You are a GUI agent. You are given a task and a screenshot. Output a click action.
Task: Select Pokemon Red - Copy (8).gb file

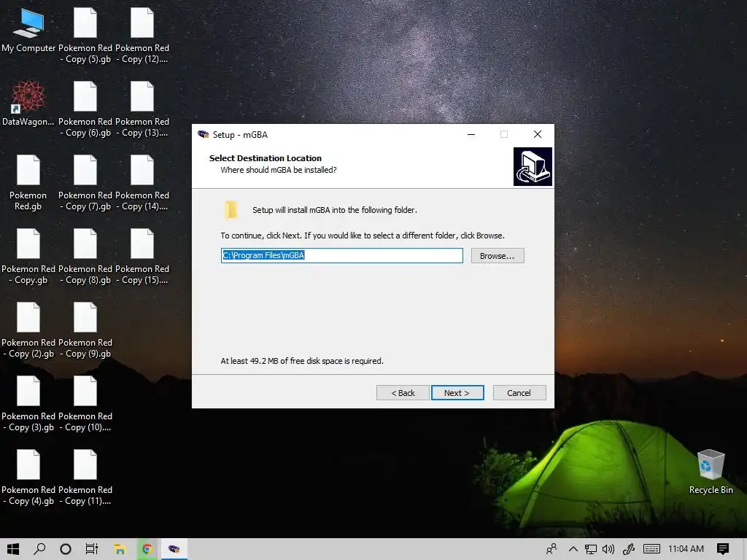tap(85, 257)
